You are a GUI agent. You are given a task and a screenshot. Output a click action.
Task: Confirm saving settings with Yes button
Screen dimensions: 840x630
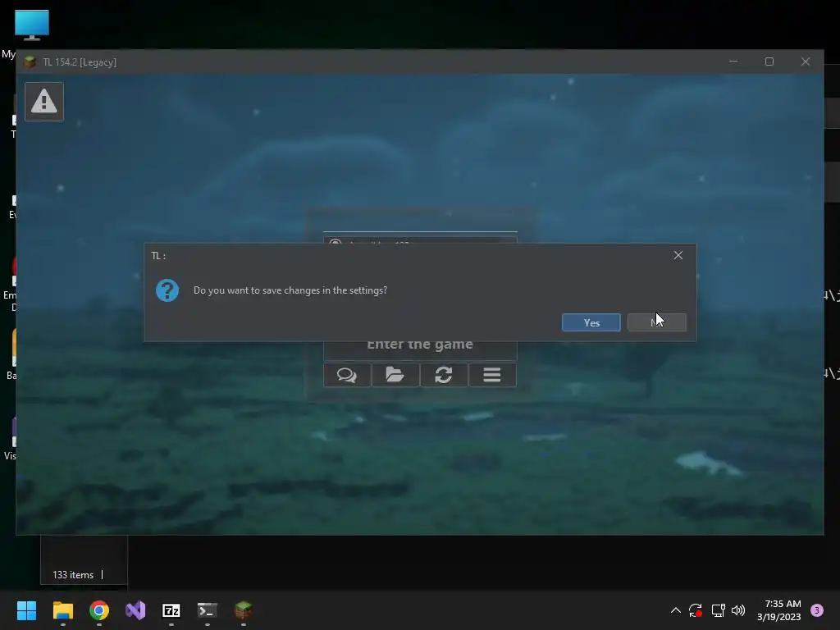coord(591,322)
